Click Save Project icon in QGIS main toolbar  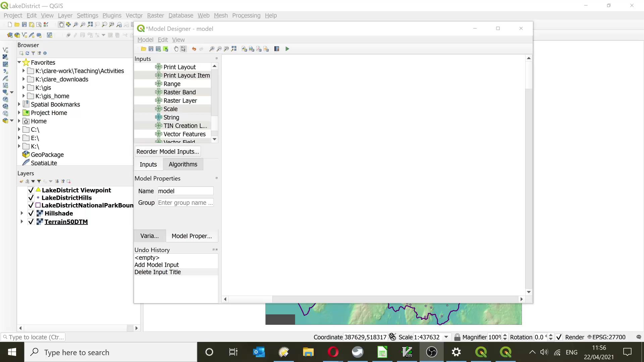24,24
